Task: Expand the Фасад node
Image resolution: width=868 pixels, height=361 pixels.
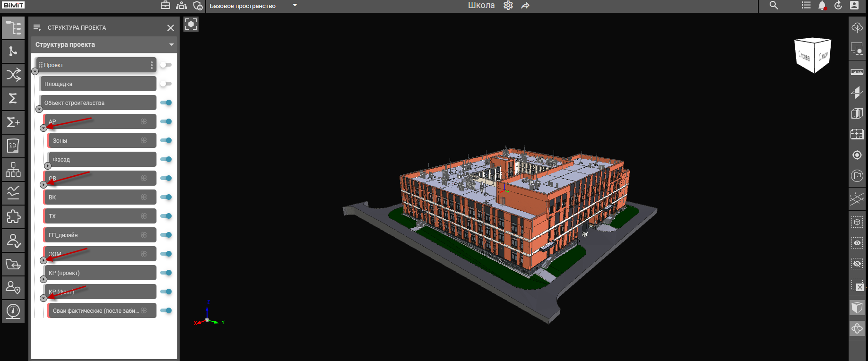Action: (x=48, y=166)
